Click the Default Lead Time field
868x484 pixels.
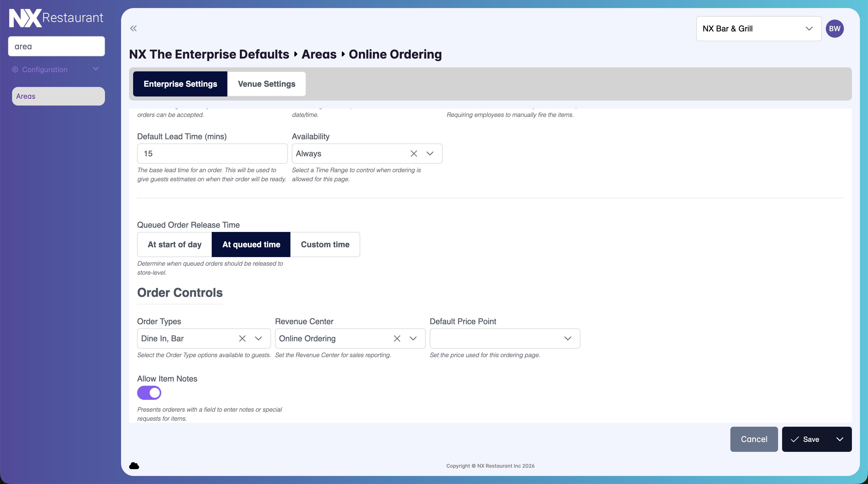click(x=212, y=154)
